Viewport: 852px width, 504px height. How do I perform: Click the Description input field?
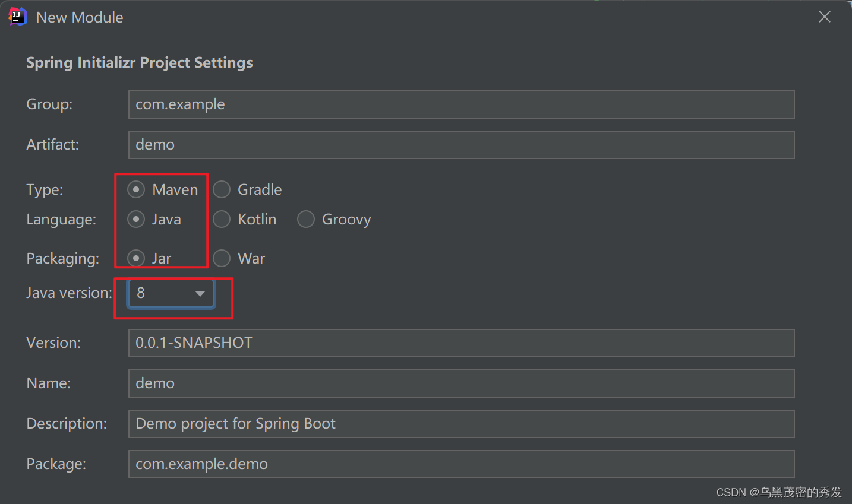point(461,424)
